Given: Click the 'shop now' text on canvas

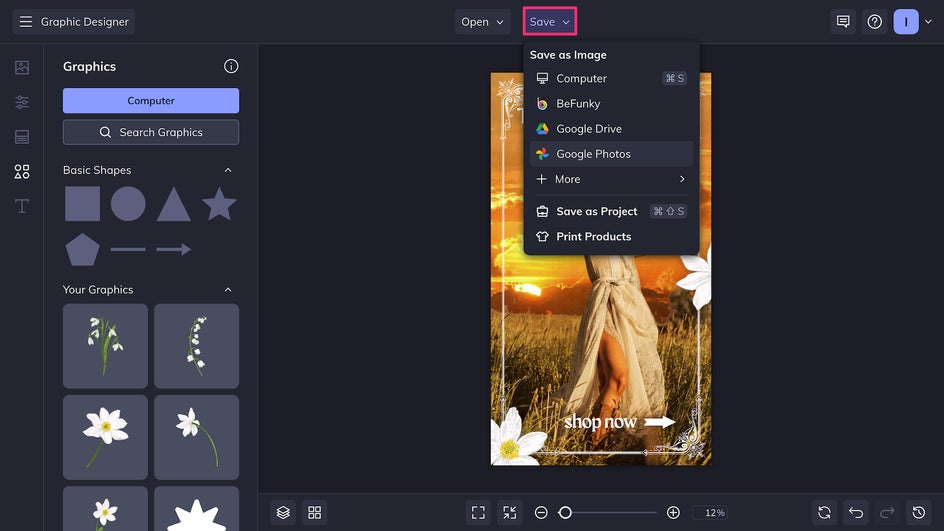Looking at the screenshot, I should point(600,422).
